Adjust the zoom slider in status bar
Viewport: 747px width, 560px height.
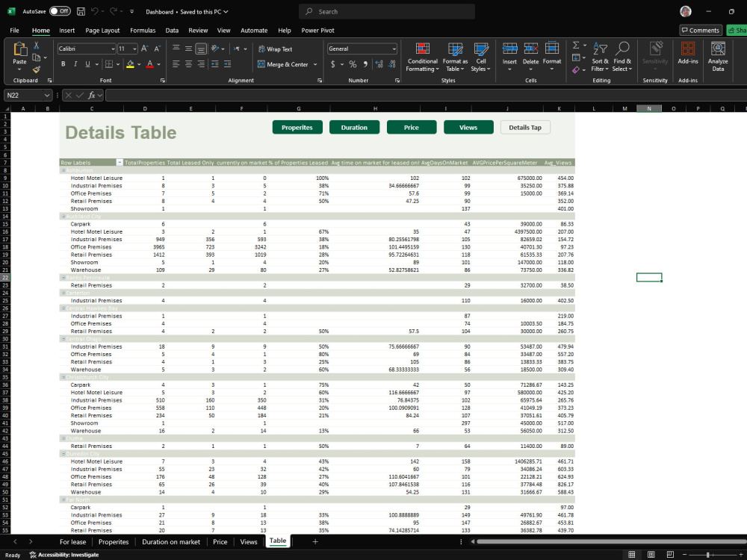(708, 555)
